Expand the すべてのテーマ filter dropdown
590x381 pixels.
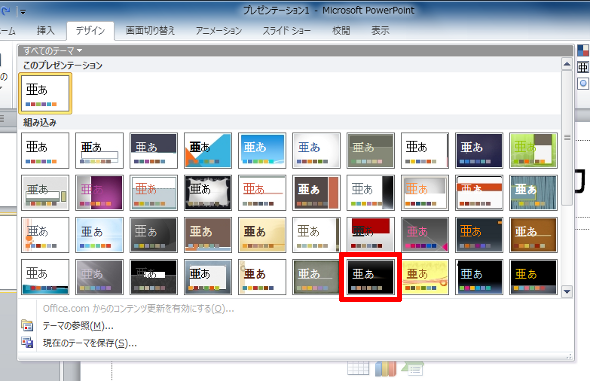coord(53,50)
